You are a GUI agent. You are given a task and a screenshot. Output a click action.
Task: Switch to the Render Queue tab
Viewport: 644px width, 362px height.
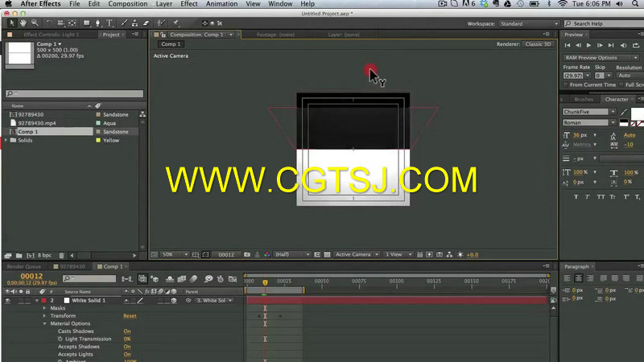click(24, 266)
